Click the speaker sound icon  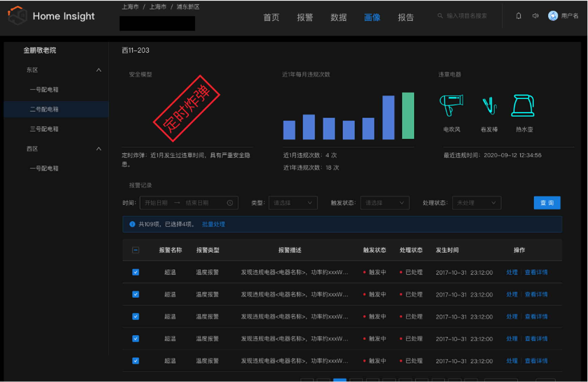(535, 16)
